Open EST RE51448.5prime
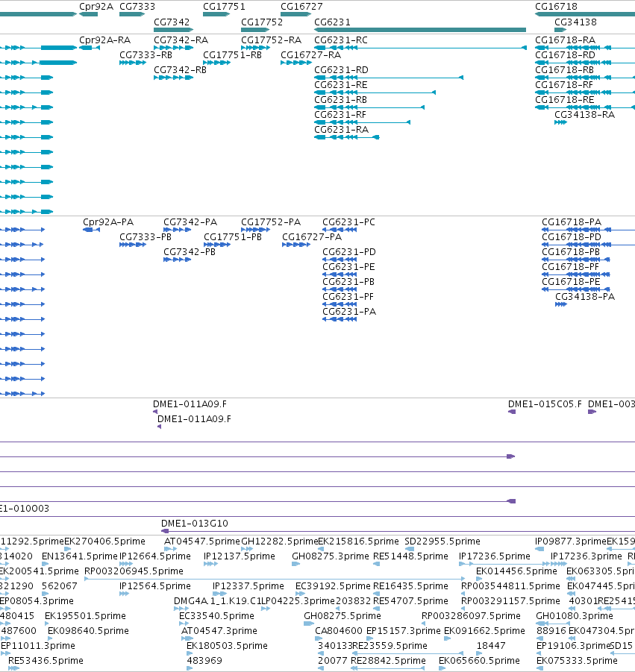 410,556
